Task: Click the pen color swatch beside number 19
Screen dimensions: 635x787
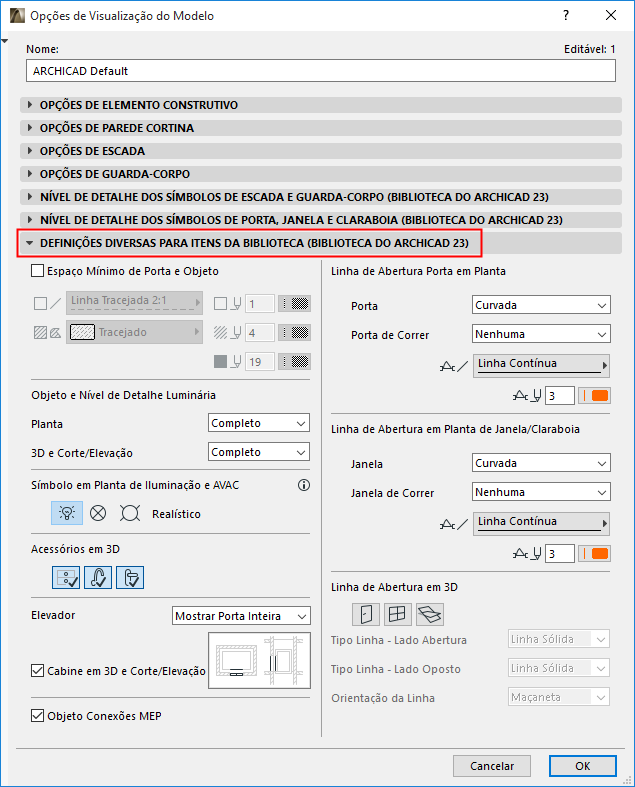Action: tap(295, 362)
